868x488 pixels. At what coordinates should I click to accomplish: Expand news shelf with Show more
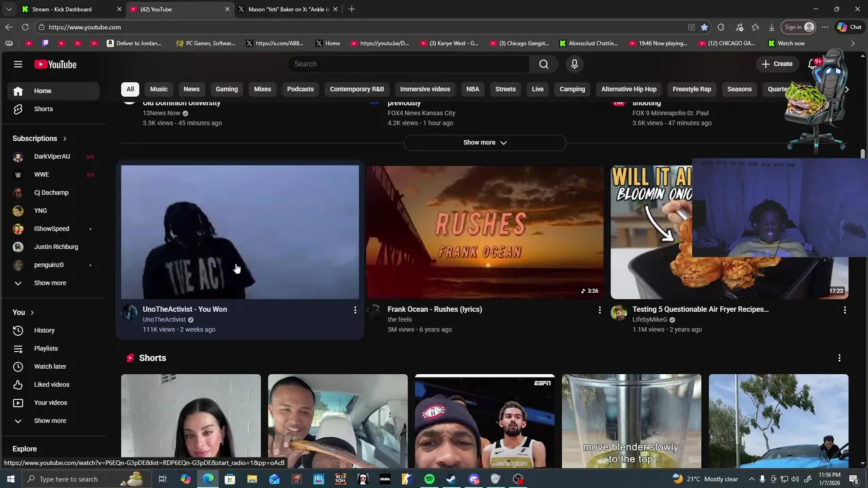pyautogui.click(x=485, y=142)
